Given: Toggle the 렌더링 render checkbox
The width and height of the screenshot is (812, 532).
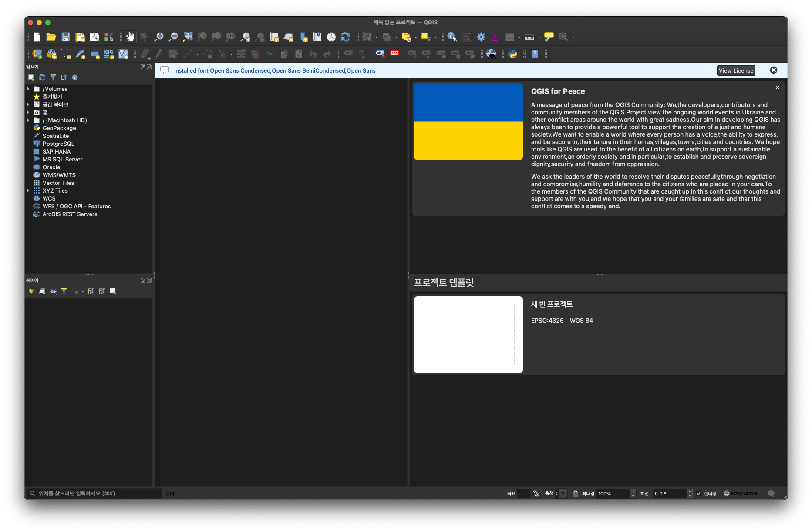Looking at the screenshot, I should [699, 493].
